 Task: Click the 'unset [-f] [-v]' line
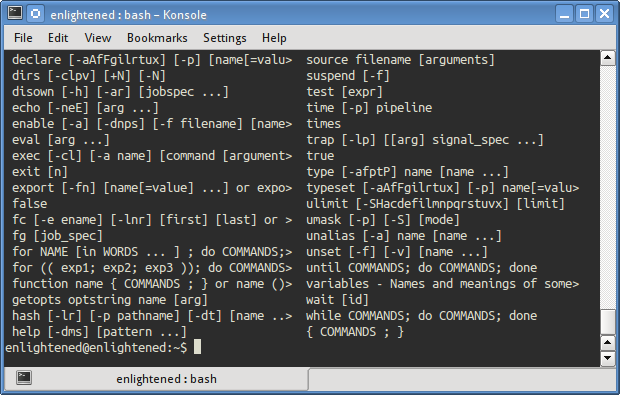coord(397,252)
